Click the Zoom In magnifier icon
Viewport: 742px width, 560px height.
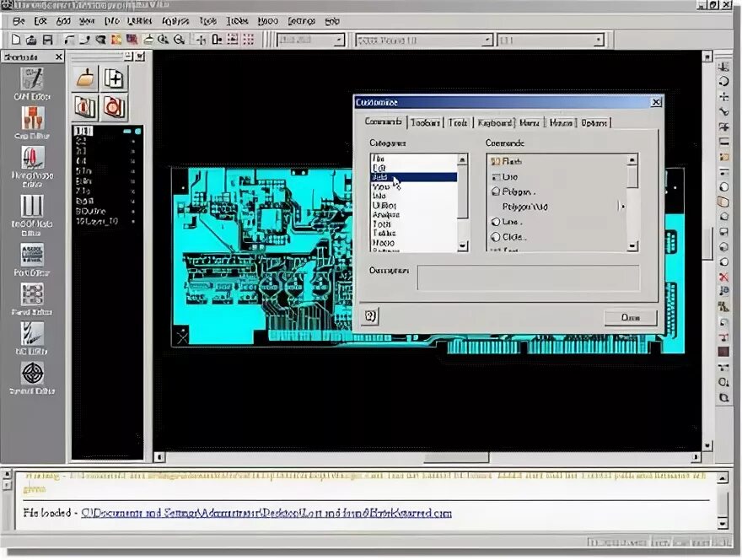tap(164, 40)
